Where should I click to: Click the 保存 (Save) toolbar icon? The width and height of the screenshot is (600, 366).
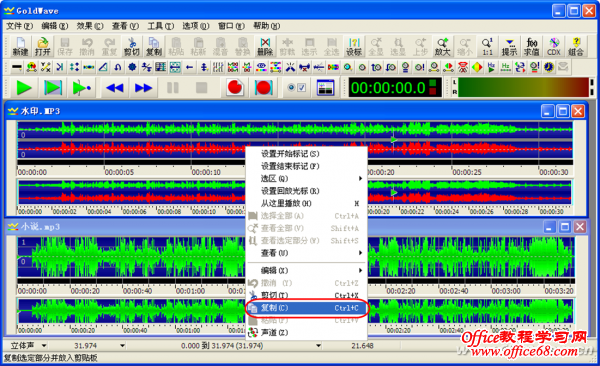tap(65, 47)
